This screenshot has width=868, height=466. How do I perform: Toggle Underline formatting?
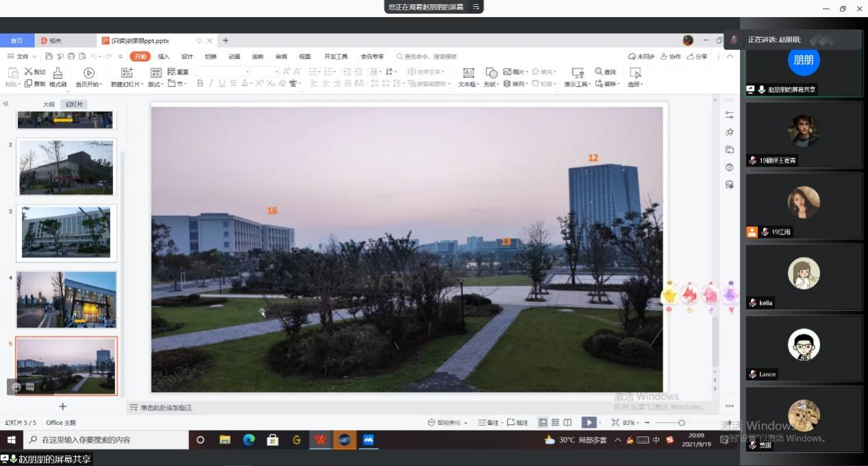[x=222, y=84]
